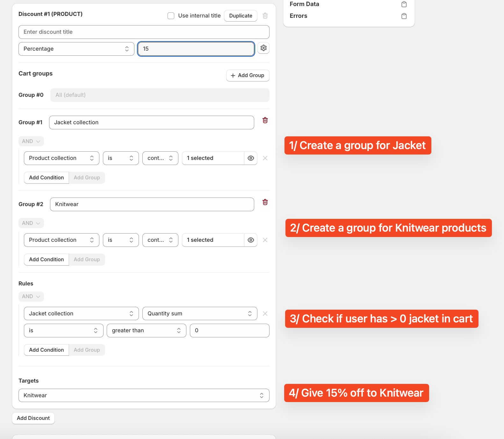Expand the Targets dropdown showing Knitwear

coord(144,395)
